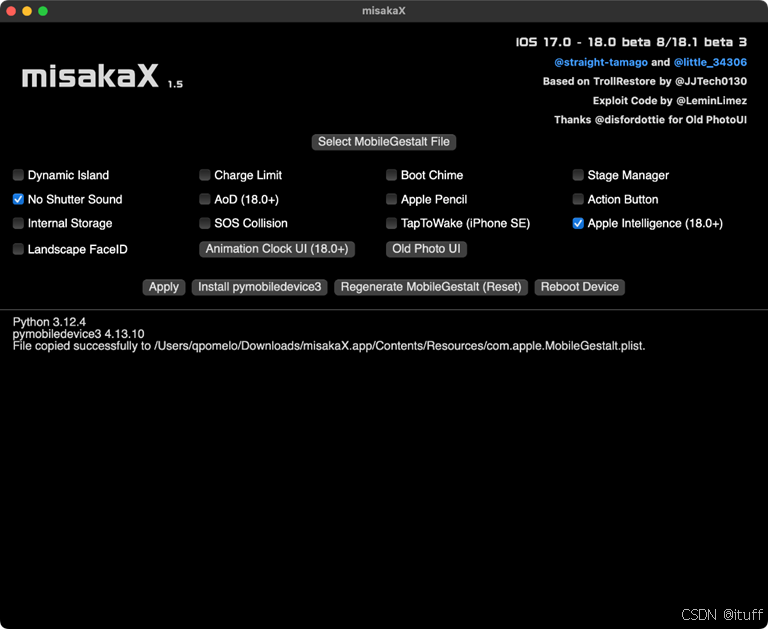The image size is (768, 629).
Task: Click the 'pymobiledevice3 4.13.10' log line
Action: [x=78, y=334]
